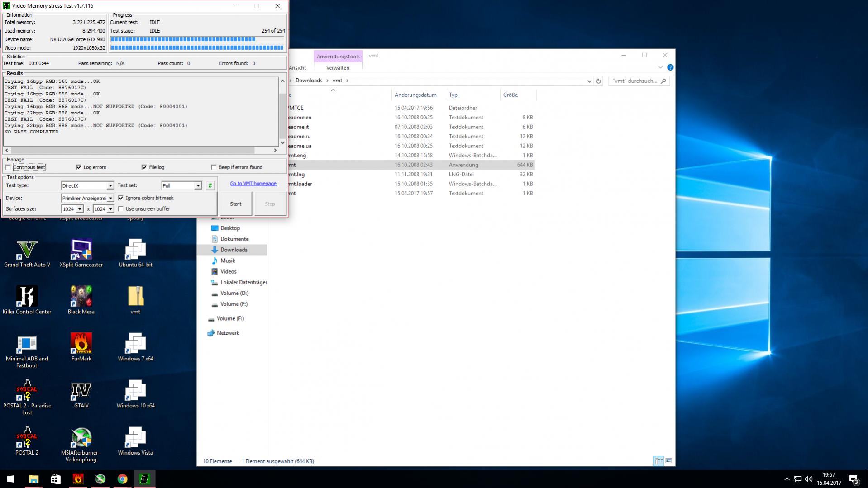Screen dimensions: 868x488
Task: Click the lower VMT progress bar
Action: click(x=197, y=47)
